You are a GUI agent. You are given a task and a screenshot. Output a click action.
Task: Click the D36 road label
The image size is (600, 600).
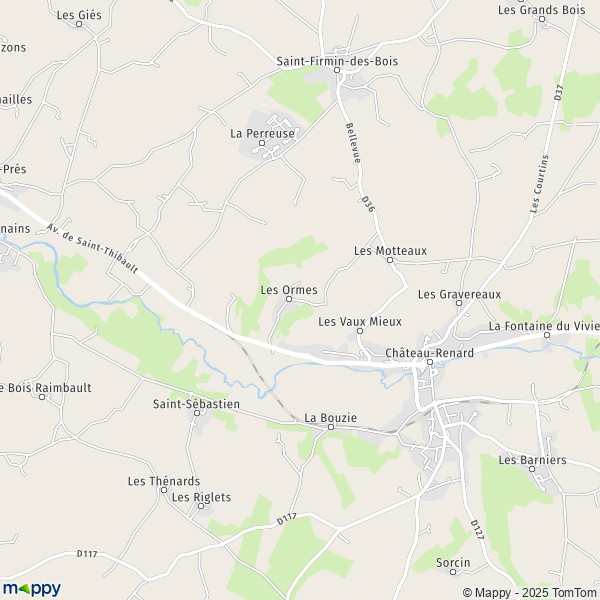pyautogui.click(x=367, y=204)
